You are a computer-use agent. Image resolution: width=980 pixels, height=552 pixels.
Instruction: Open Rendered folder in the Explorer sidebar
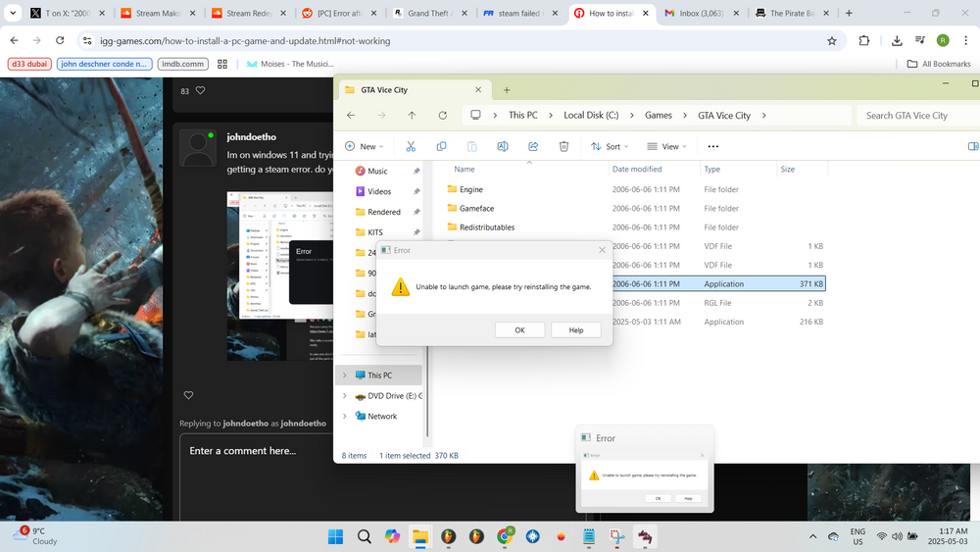(x=384, y=212)
